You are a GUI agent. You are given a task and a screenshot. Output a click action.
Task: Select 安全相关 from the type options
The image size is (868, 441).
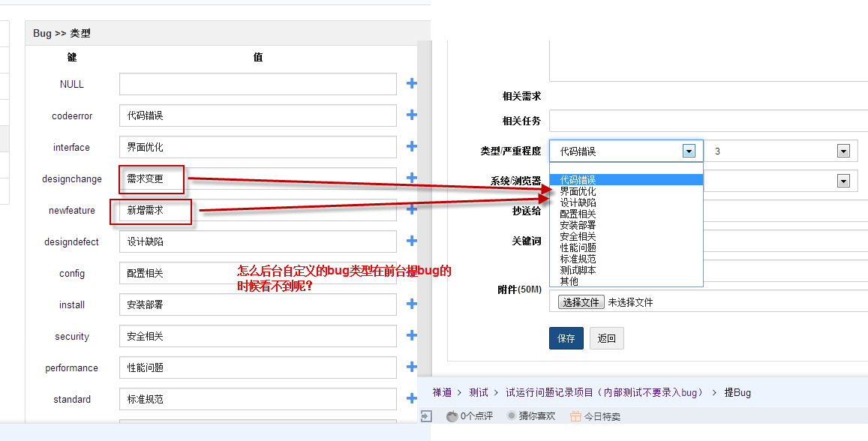(626, 236)
